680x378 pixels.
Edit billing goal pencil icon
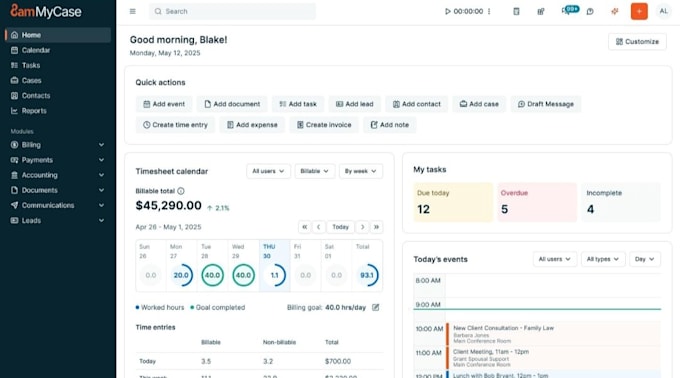point(376,307)
